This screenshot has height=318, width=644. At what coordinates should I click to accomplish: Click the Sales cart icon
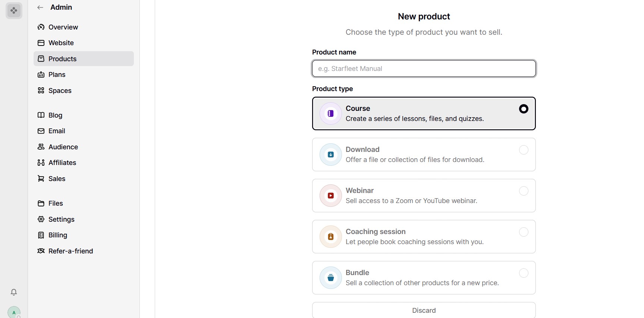tap(41, 179)
